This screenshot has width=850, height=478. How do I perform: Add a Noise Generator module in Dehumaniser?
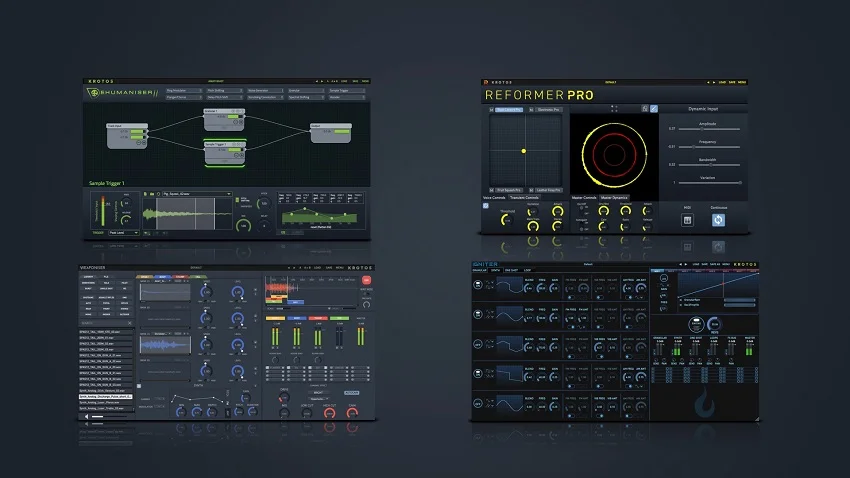coord(265,91)
